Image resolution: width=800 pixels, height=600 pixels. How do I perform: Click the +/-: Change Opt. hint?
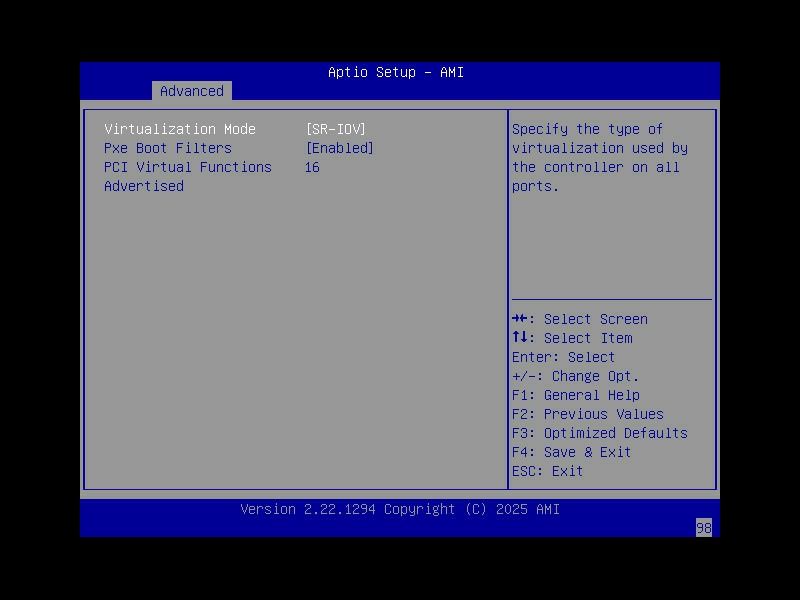tap(576, 377)
